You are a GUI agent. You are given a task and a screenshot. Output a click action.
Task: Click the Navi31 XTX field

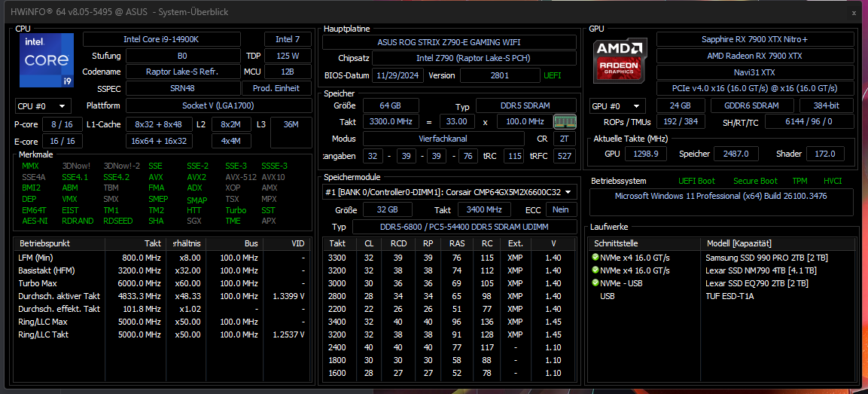(755, 72)
